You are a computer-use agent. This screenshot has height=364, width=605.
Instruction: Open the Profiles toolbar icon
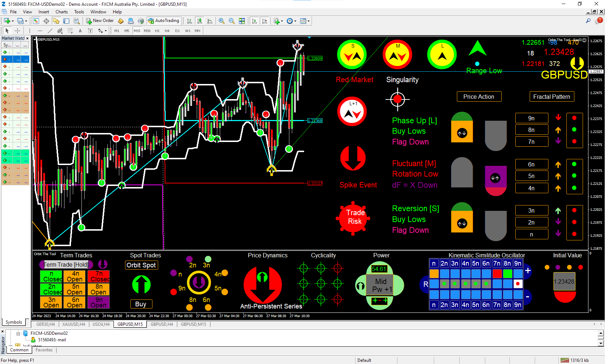coord(21,21)
